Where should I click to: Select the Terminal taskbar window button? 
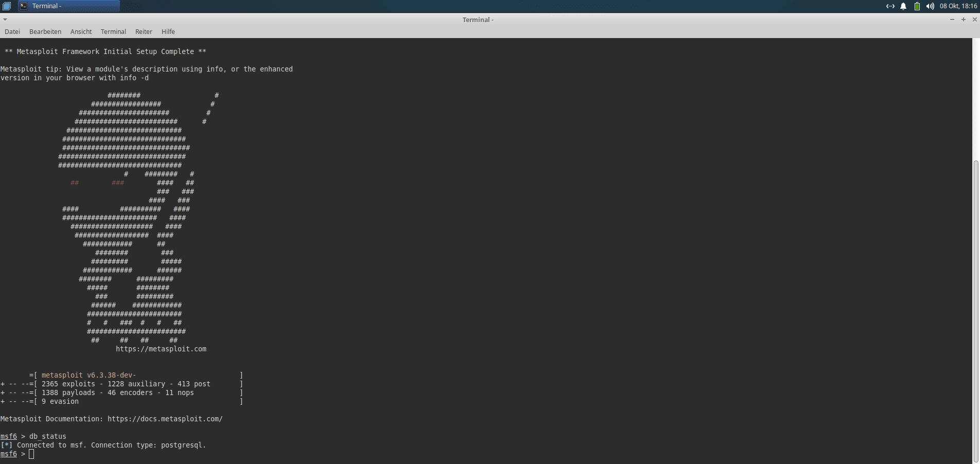(68, 6)
